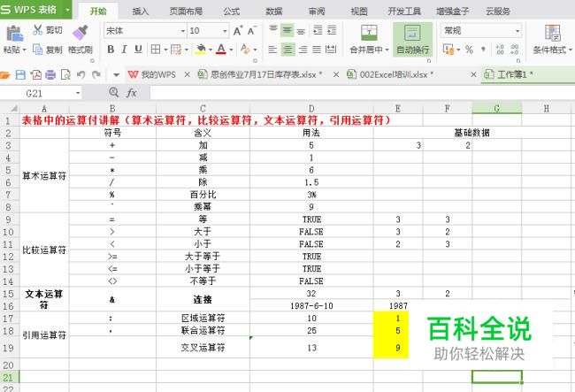The width and height of the screenshot is (575, 392).
Task: Click the Undo arrow
Action: (x=80, y=75)
